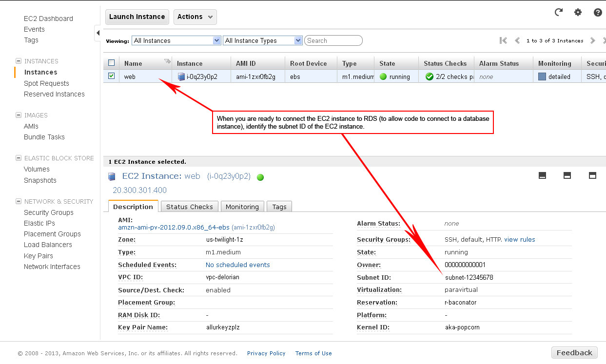Viewport: 606px width, 364px height.
Task: Open Network Interfaces in the sidebar
Action: coord(52,267)
